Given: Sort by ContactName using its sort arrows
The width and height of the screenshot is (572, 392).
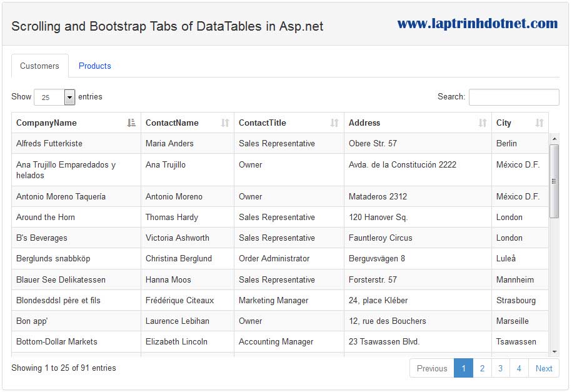Looking at the screenshot, I should [x=225, y=123].
